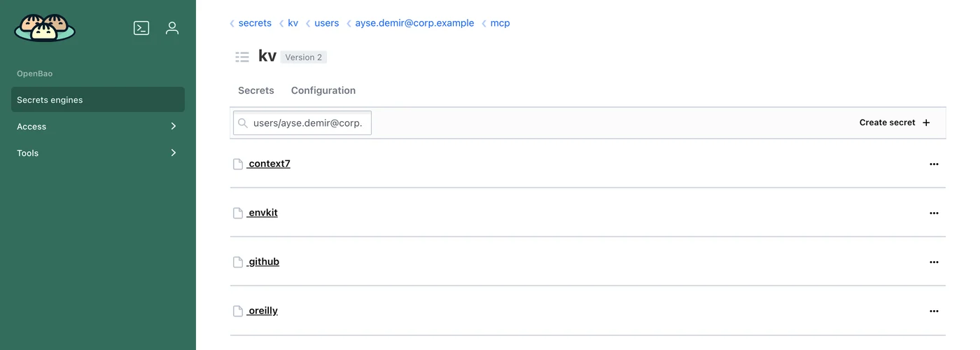Click the file icon next to envkit
The image size is (980, 350).
[238, 213]
